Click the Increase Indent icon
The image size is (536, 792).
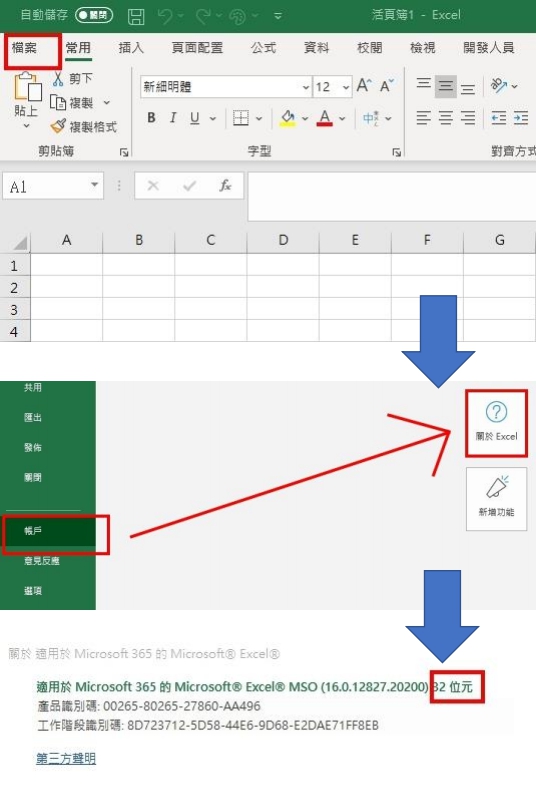(521, 118)
